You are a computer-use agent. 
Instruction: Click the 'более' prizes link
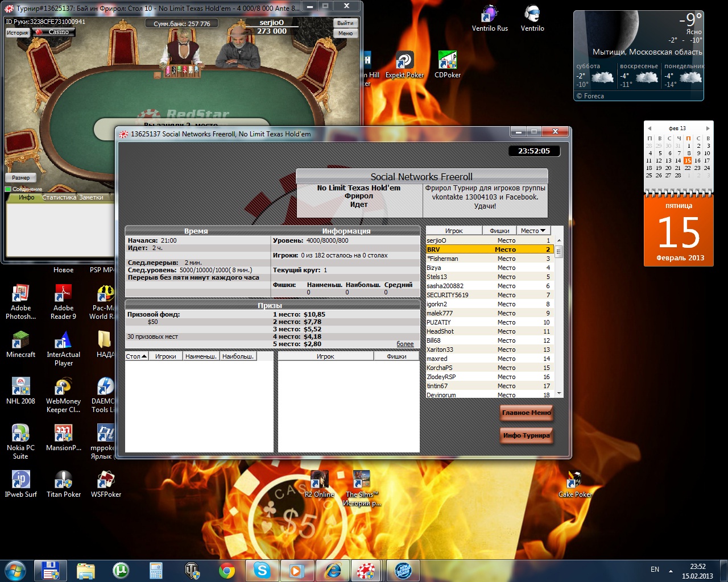[x=405, y=344]
